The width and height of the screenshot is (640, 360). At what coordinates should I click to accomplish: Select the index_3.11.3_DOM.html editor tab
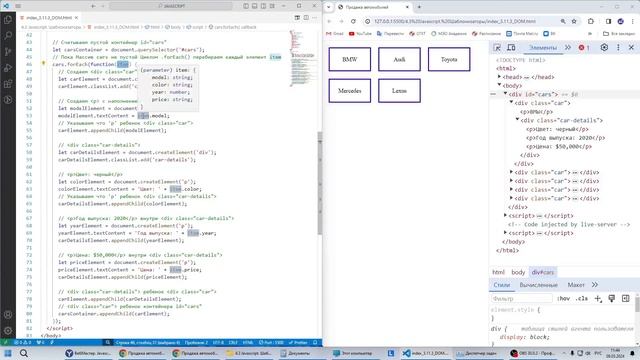coord(49,18)
